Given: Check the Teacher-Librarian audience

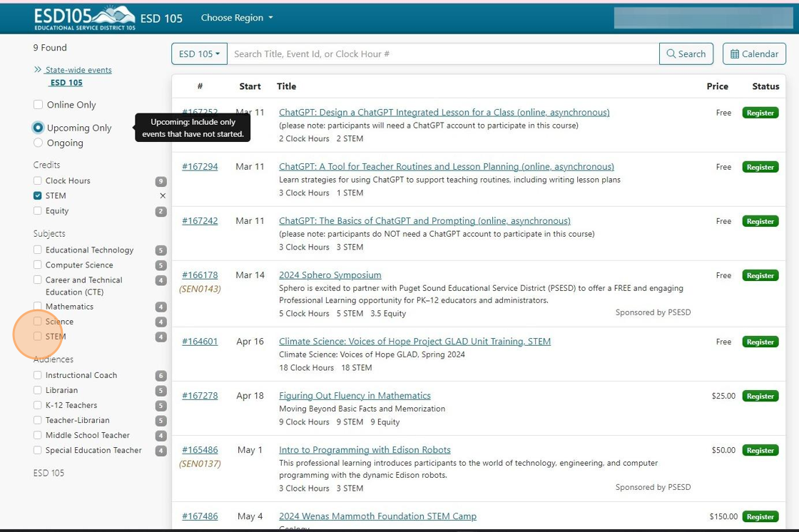Looking at the screenshot, I should coord(38,421).
